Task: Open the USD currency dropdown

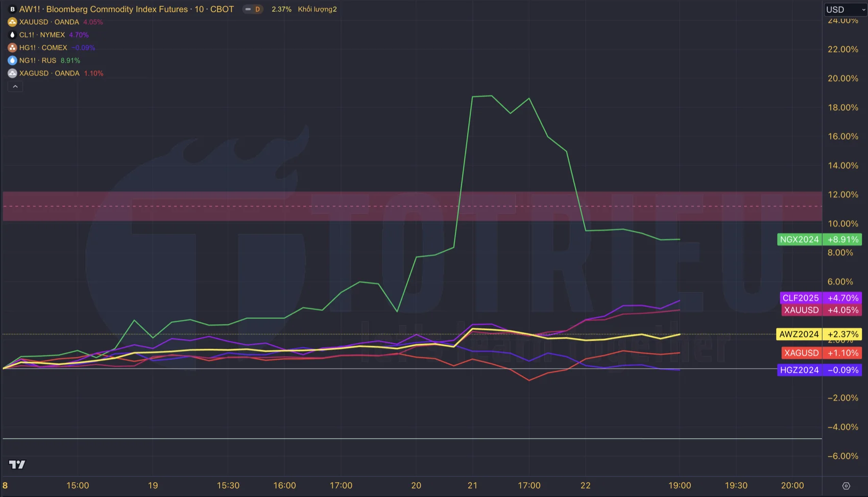Action: coord(845,9)
